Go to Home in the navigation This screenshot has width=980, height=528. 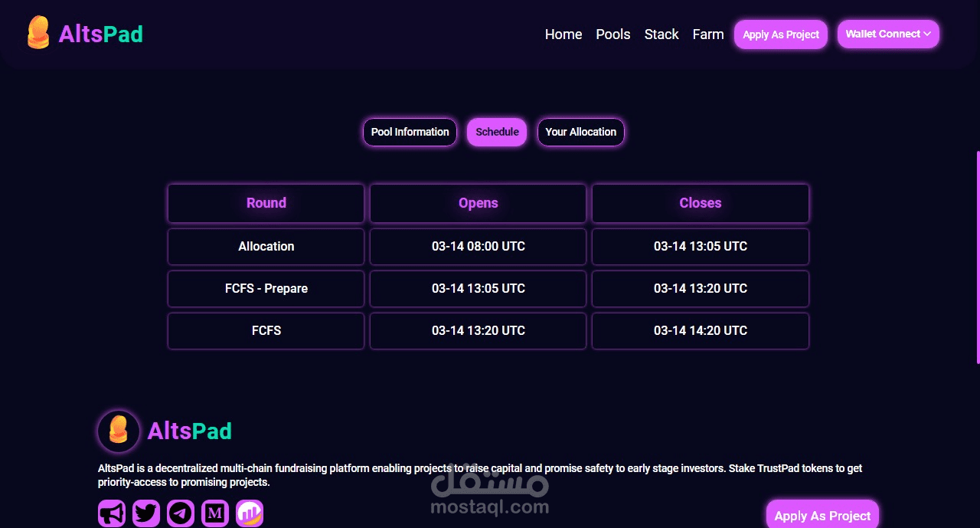(x=563, y=34)
